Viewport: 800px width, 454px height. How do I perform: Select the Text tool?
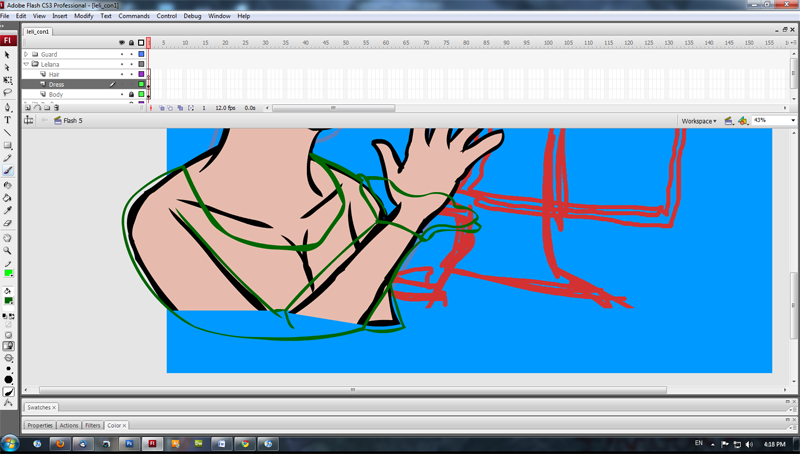click(8, 120)
